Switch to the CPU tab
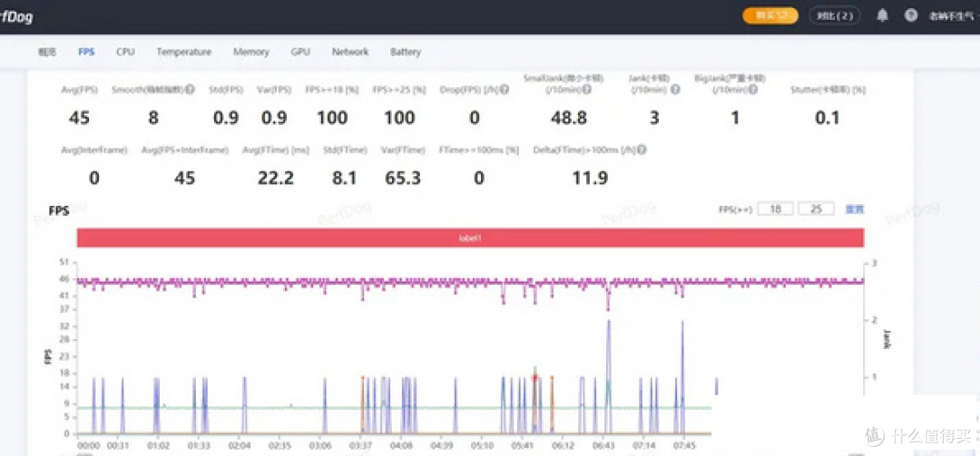 [125, 52]
